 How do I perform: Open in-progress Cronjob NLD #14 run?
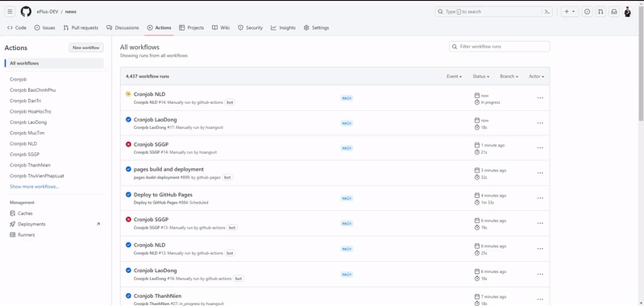(149, 94)
